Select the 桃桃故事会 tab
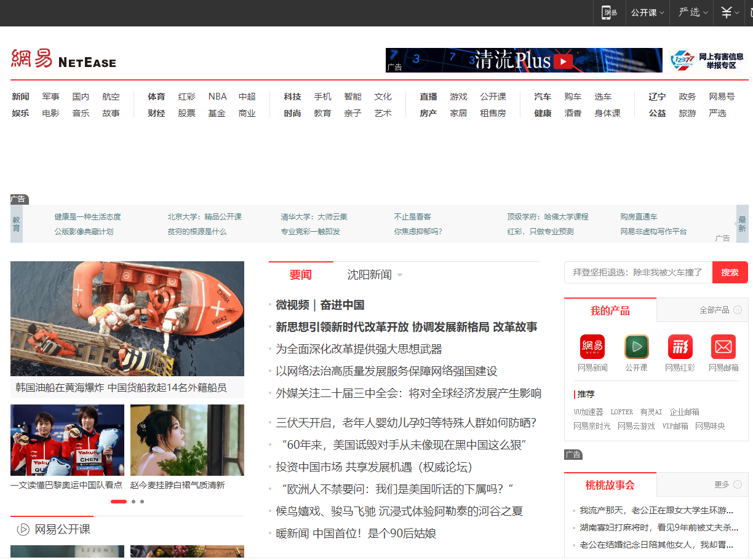This screenshot has width=753, height=560. [610, 485]
